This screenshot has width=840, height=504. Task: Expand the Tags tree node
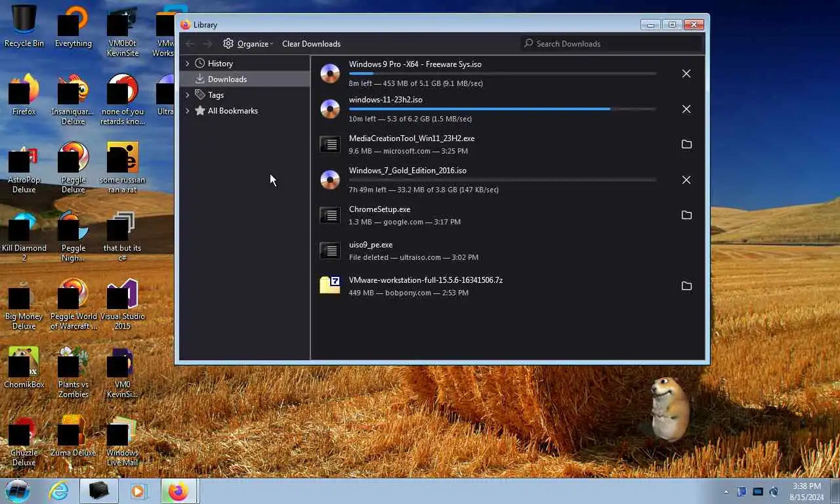click(x=187, y=95)
